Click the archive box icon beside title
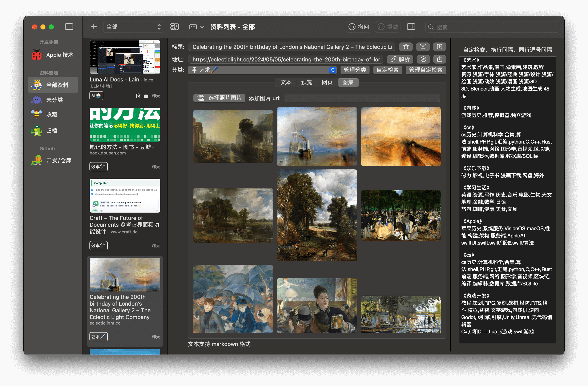This screenshot has width=588, height=386. pyautogui.click(x=423, y=47)
